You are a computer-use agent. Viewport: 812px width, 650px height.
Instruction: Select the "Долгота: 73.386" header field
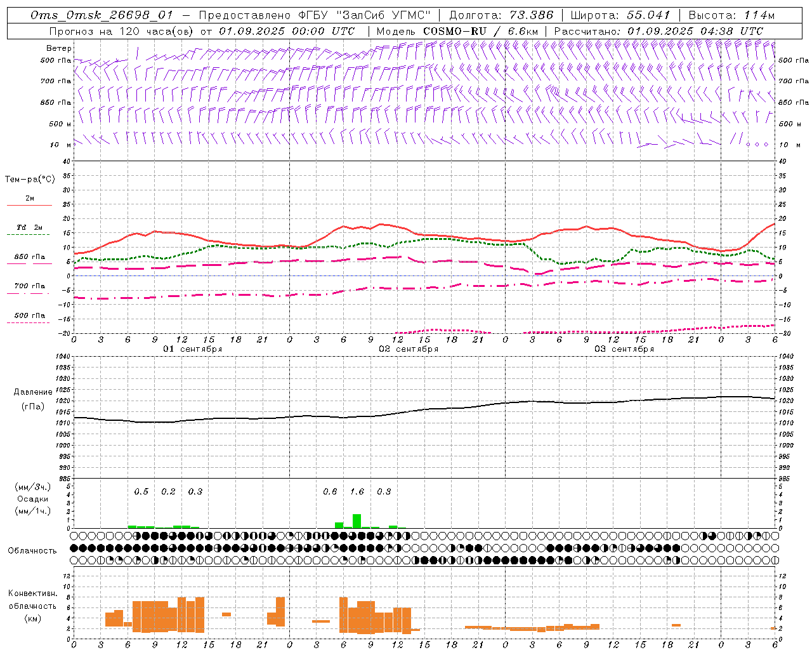click(501, 15)
